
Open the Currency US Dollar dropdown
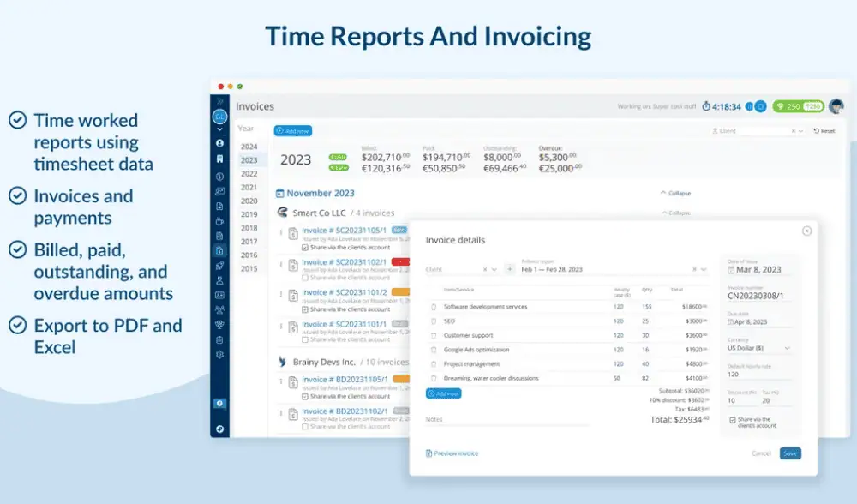[758, 348]
